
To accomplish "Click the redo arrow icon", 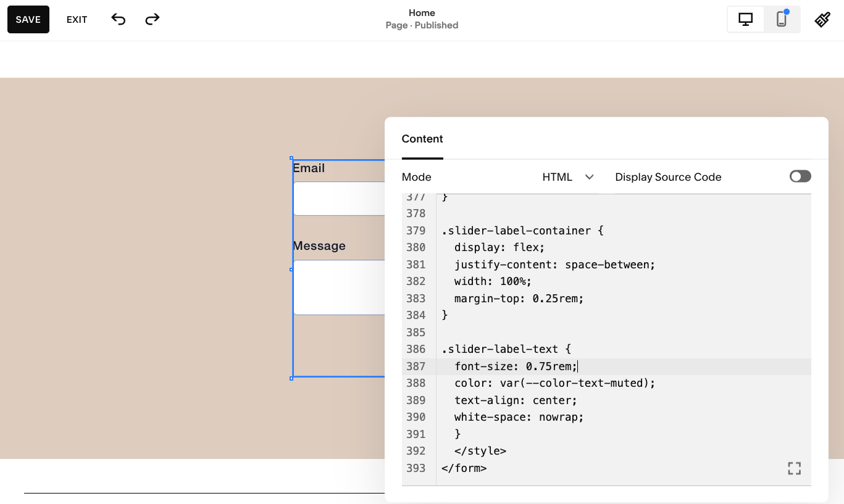I will pos(152,19).
